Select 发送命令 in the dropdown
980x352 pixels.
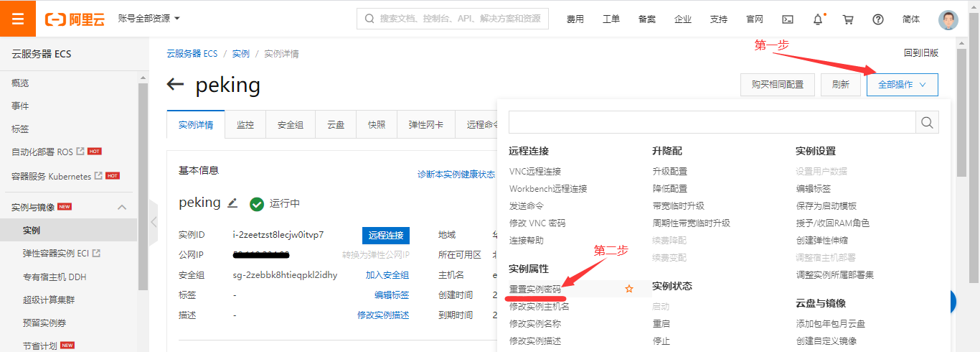coord(527,206)
